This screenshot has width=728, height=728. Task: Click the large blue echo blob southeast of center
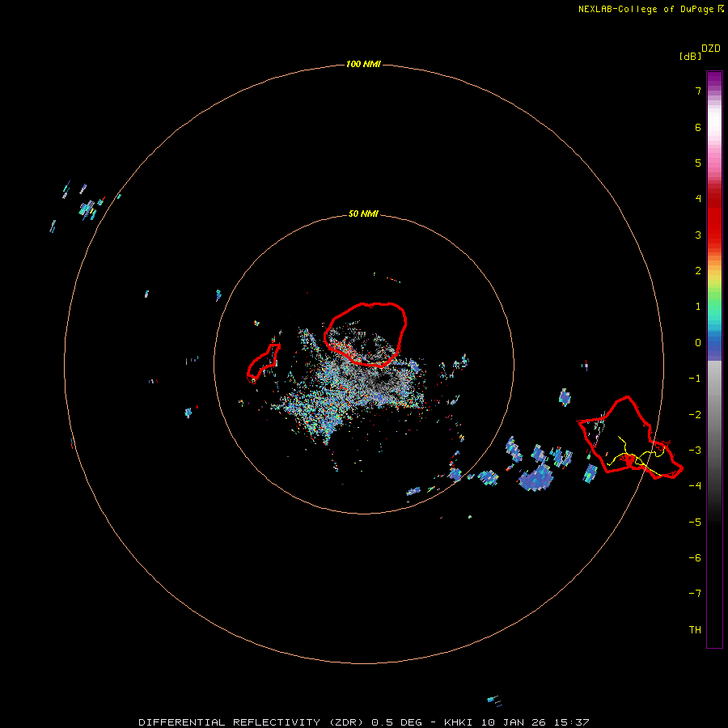536,478
